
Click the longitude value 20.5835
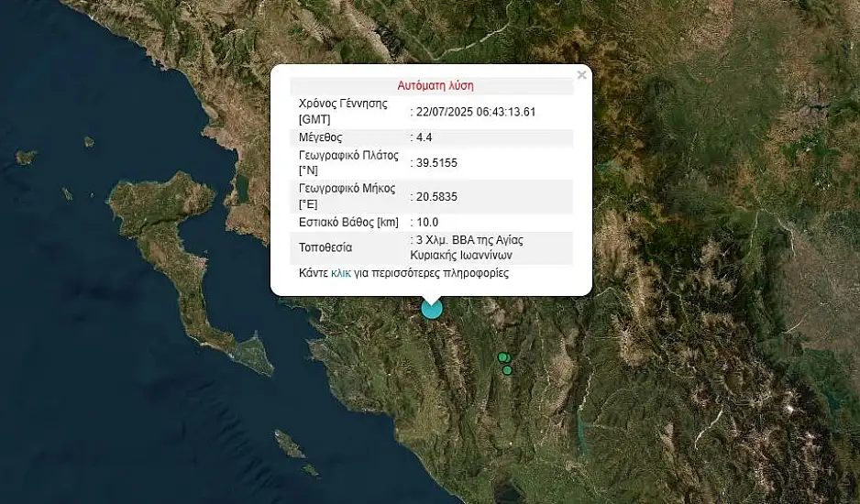(x=436, y=196)
